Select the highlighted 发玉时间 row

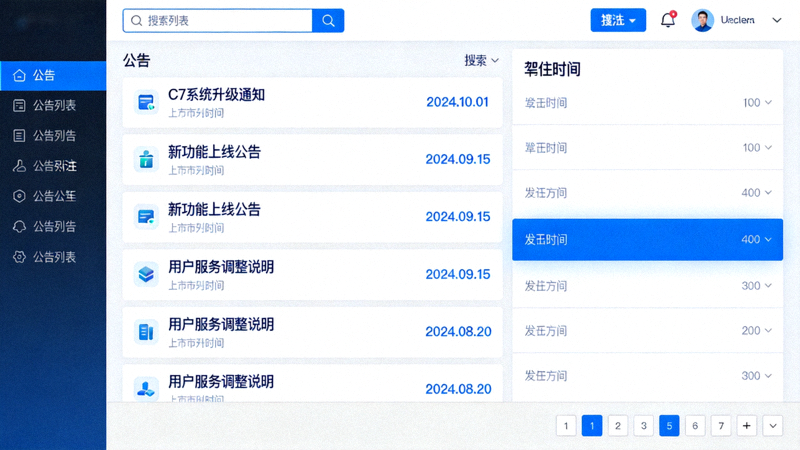click(647, 240)
